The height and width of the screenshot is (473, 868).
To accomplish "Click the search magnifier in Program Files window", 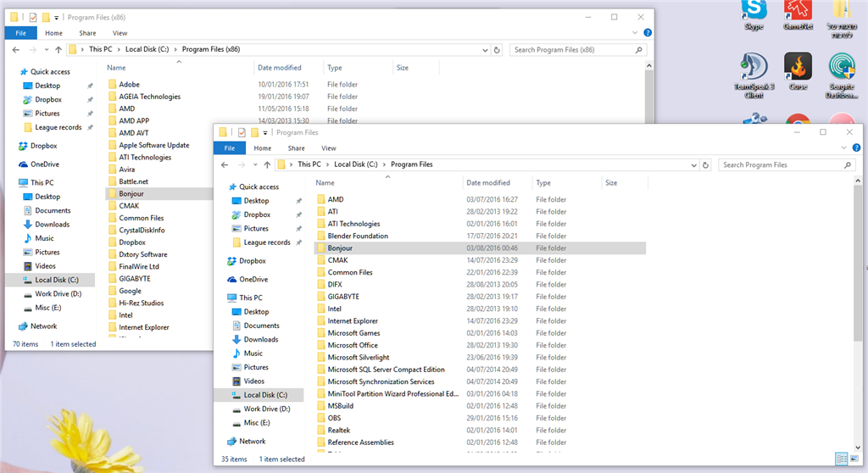I will 848,165.
